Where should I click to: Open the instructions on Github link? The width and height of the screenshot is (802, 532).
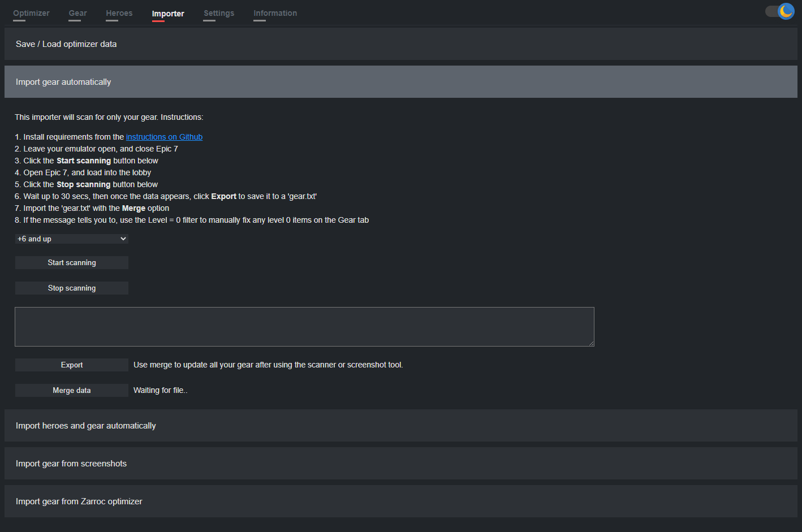tap(164, 137)
